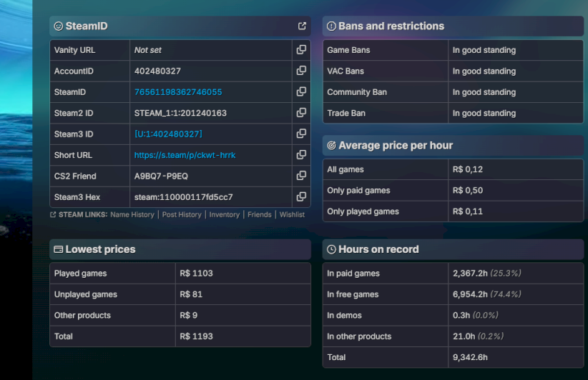The height and width of the screenshot is (380, 588).
Task: Copy the Steam3 Hex value
Action: (301, 196)
